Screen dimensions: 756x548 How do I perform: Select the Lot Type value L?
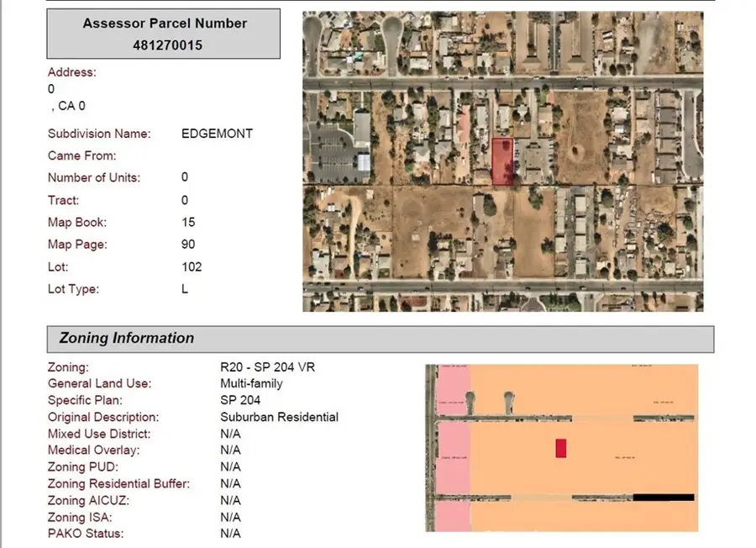(184, 288)
